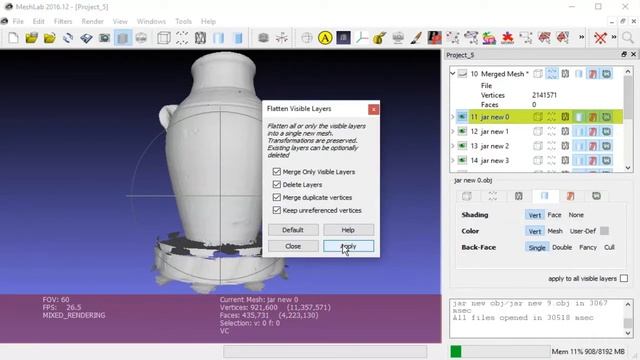Hide the jar new 1 layer eye
The height and width of the screenshot is (360, 640).
coord(462,131)
